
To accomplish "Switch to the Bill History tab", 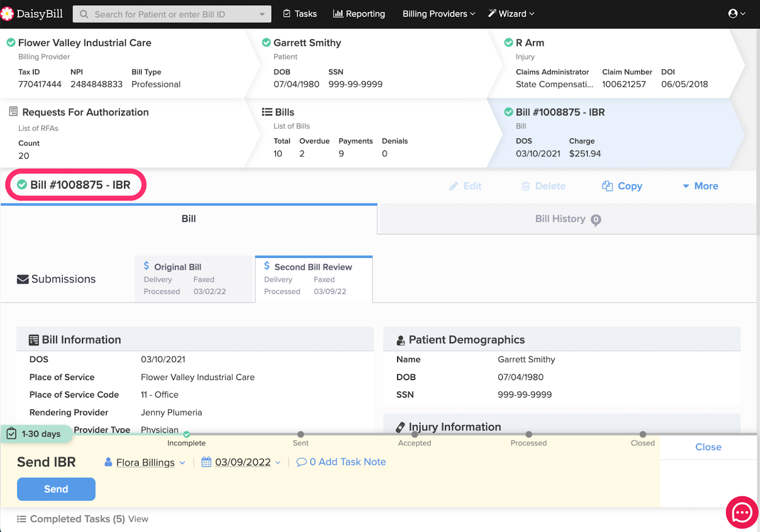I will [x=568, y=219].
